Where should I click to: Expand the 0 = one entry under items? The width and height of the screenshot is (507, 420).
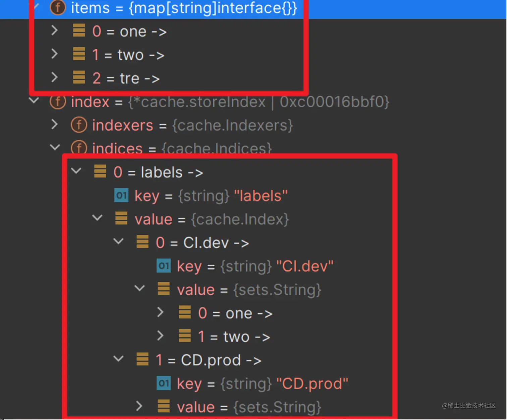click(55, 31)
